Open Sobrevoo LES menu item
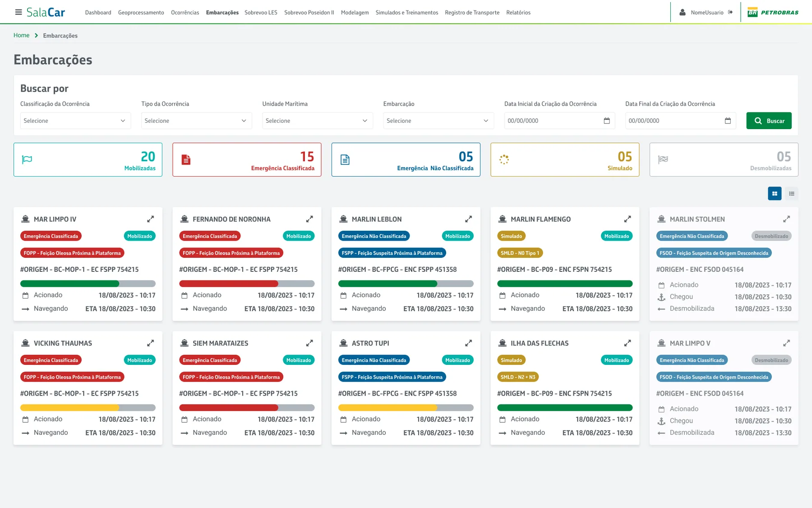The width and height of the screenshot is (812, 508). [x=261, y=13]
